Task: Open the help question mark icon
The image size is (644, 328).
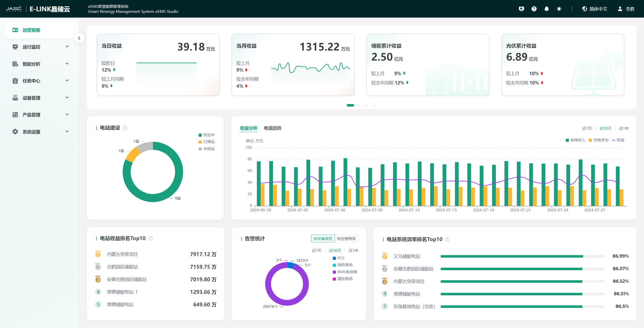Action: click(x=534, y=9)
